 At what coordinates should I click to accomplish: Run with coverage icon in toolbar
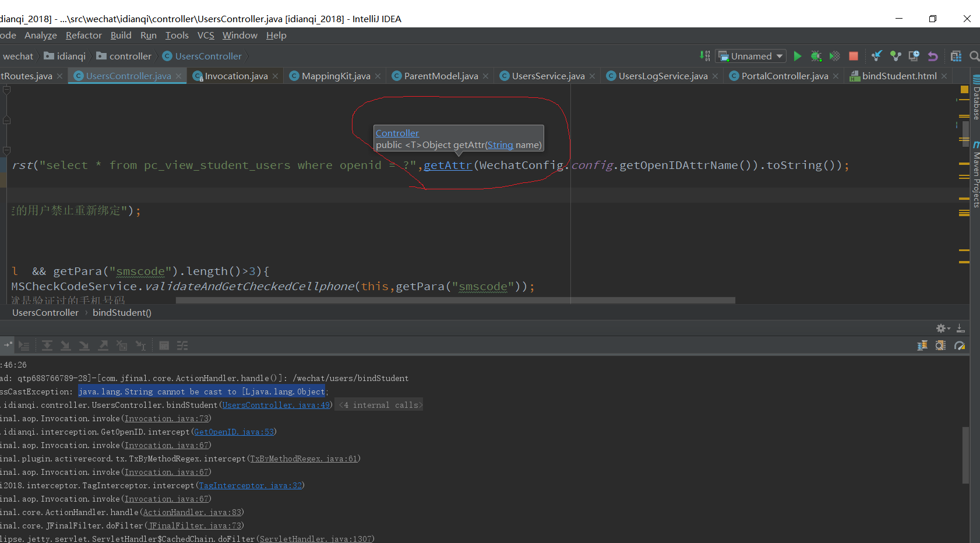835,56
